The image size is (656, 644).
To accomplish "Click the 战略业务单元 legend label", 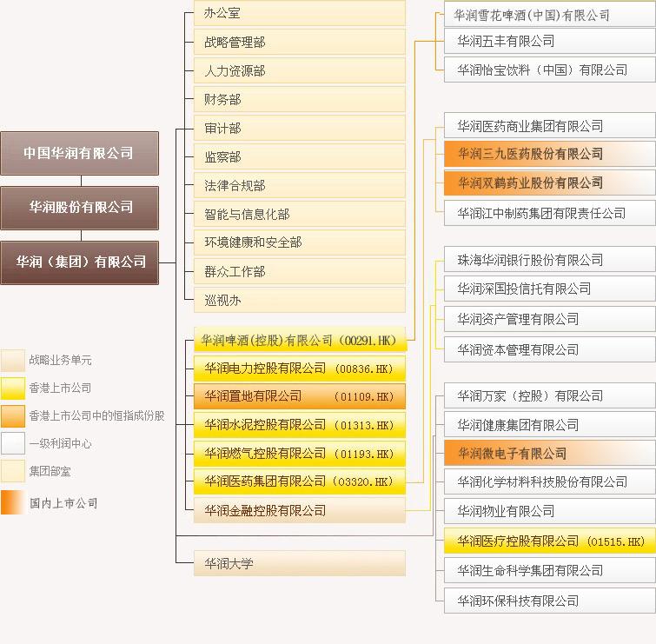I will pos(60,360).
